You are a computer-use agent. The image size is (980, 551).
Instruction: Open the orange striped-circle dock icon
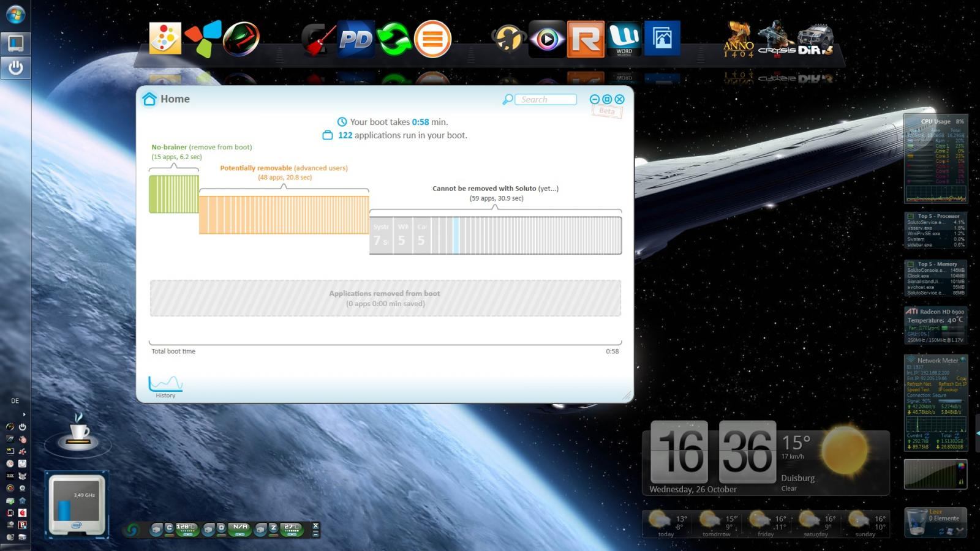(x=432, y=39)
